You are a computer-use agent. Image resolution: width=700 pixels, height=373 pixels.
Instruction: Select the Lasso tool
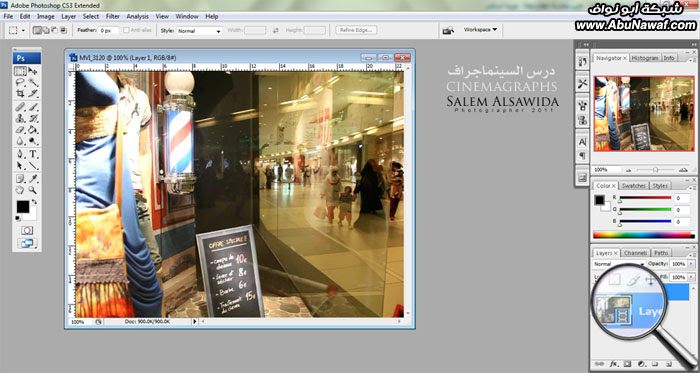click(21, 83)
